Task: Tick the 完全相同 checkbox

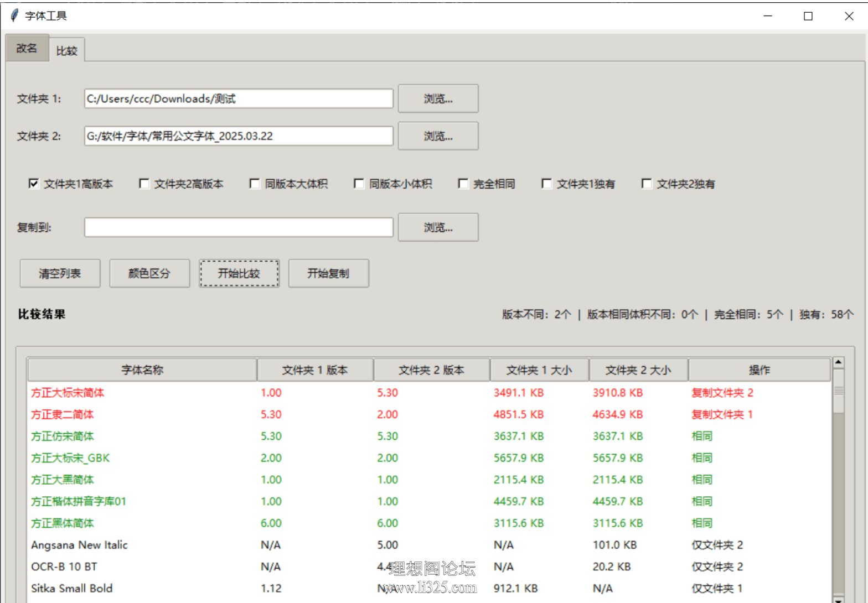Action: tap(463, 184)
